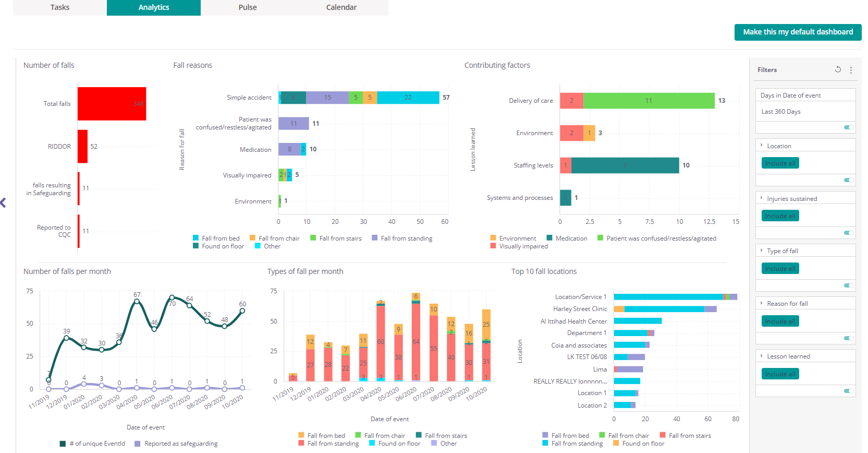Toggle the Reason for fall filter switch
Image resolution: width=868 pixels, height=453 pixels.
point(849,338)
